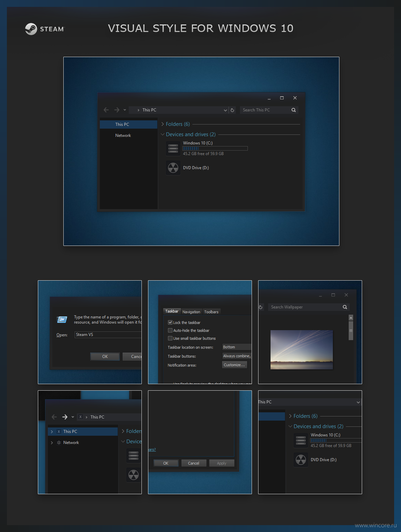Collapse Devices and drives (2) in the large explorer

(162, 134)
